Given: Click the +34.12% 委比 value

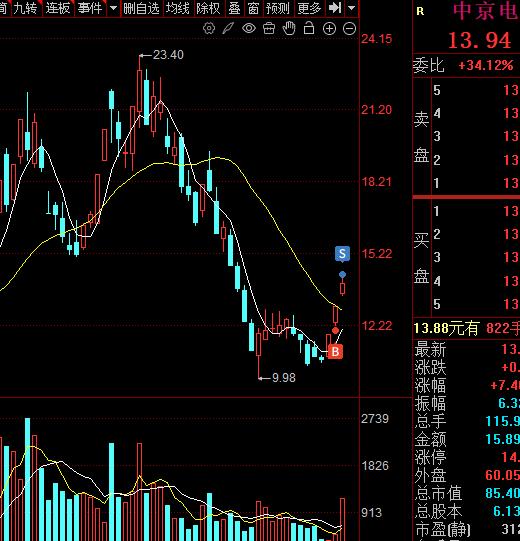Looking at the screenshot, I should pyautogui.click(x=486, y=65).
